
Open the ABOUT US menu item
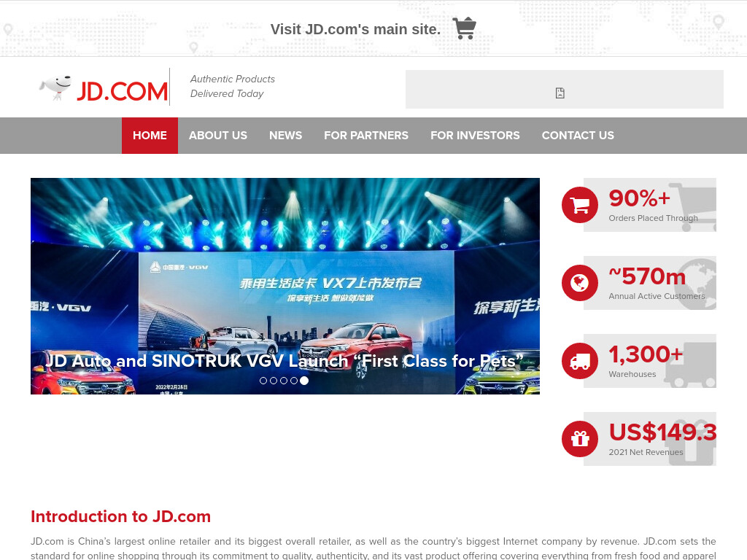coord(217,136)
